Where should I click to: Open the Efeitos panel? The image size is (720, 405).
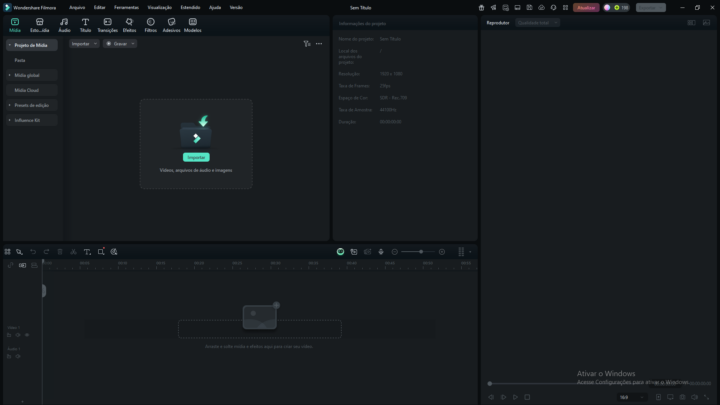[x=129, y=24]
